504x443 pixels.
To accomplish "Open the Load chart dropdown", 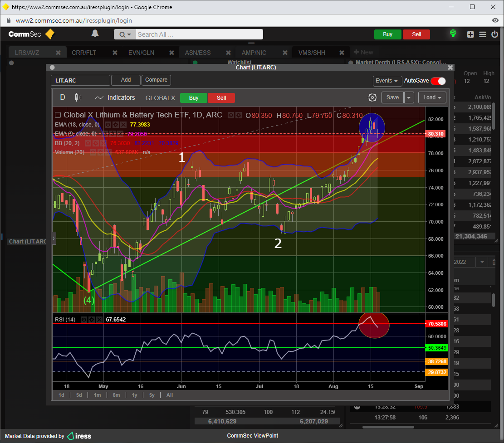I will (x=432, y=97).
